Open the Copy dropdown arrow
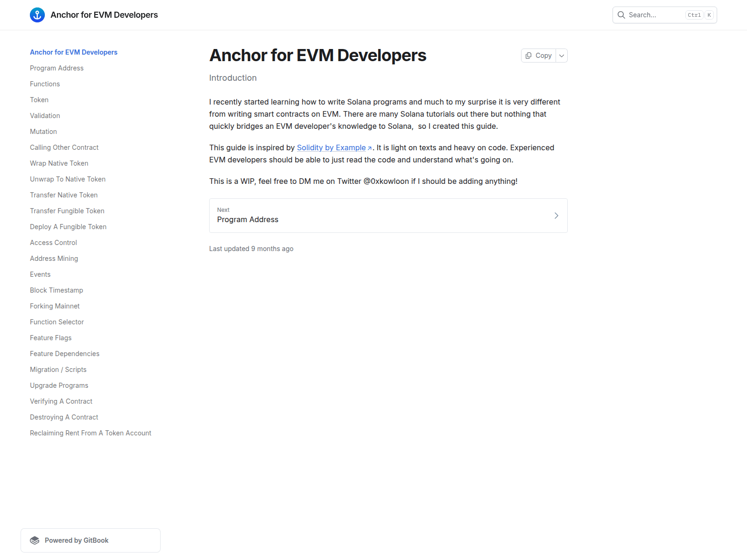 click(562, 56)
